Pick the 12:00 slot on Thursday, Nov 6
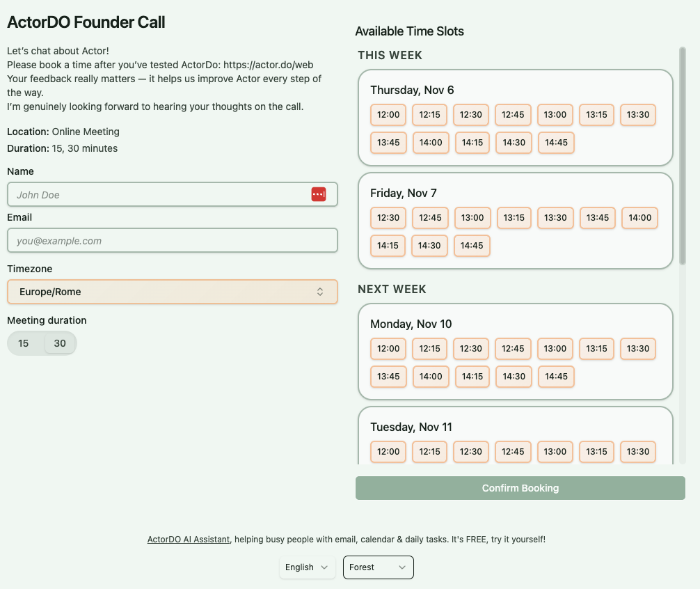This screenshot has width=700, height=589. click(x=388, y=115)
